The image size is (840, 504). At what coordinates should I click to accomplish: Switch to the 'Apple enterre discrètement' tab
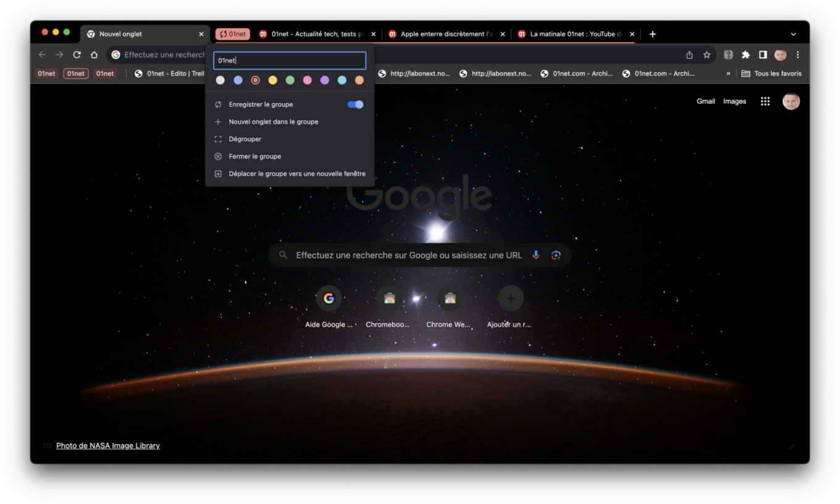pos(446,35)
